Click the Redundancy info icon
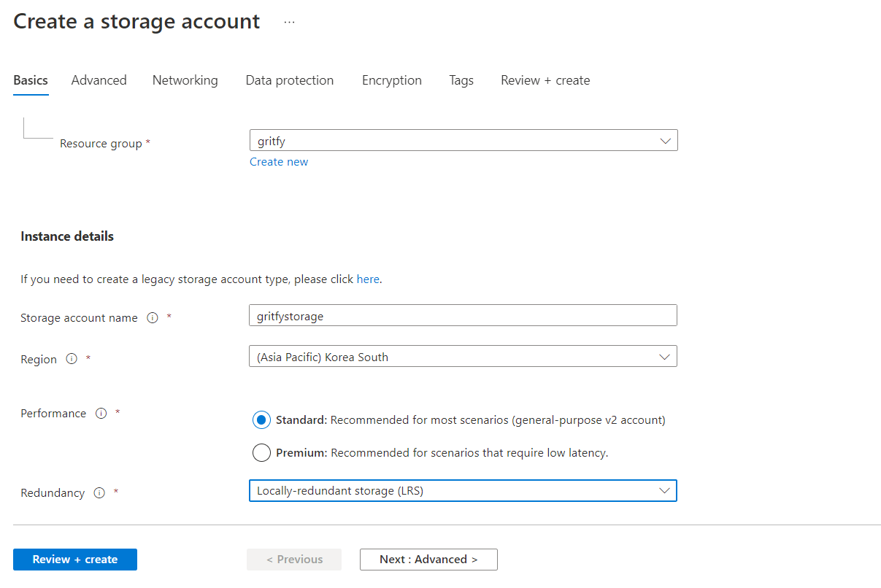The image size is (881, 588). point(99,492)
